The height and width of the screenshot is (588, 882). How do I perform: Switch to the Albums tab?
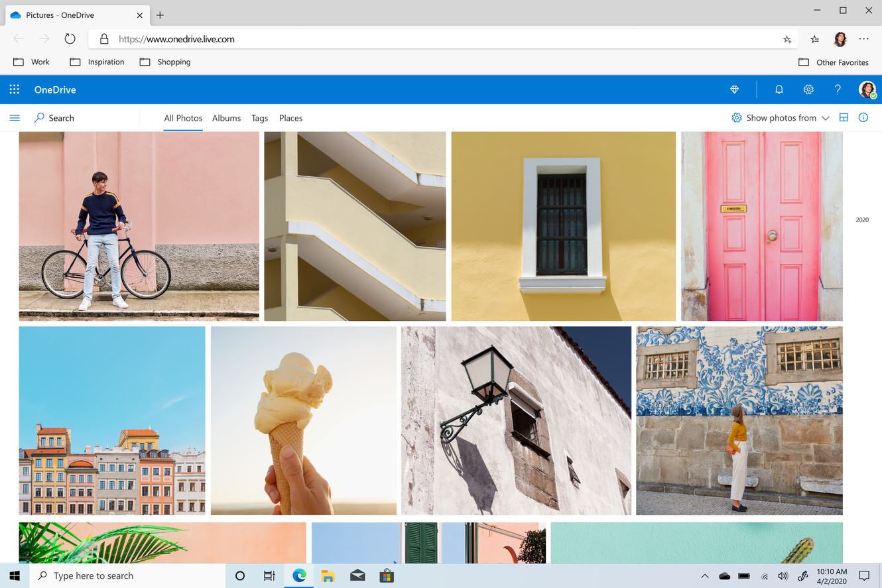coord(226,118)
